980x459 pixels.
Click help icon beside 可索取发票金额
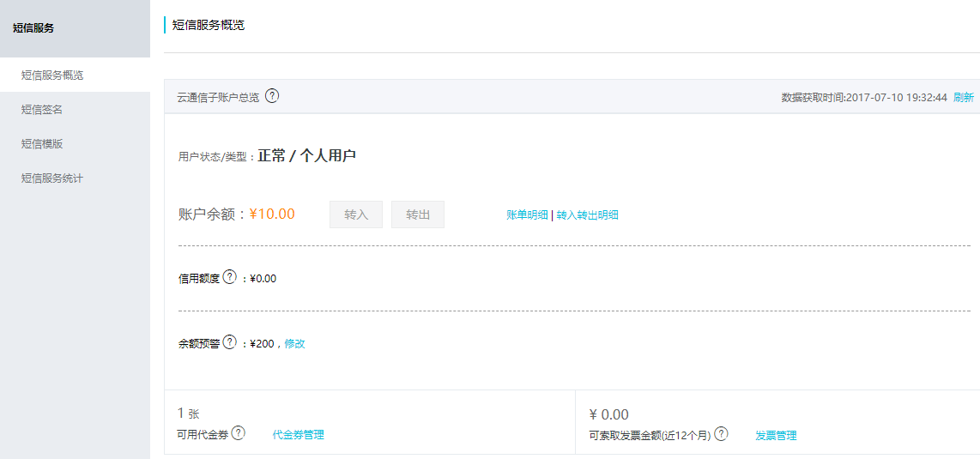click(x=721, y=433)
